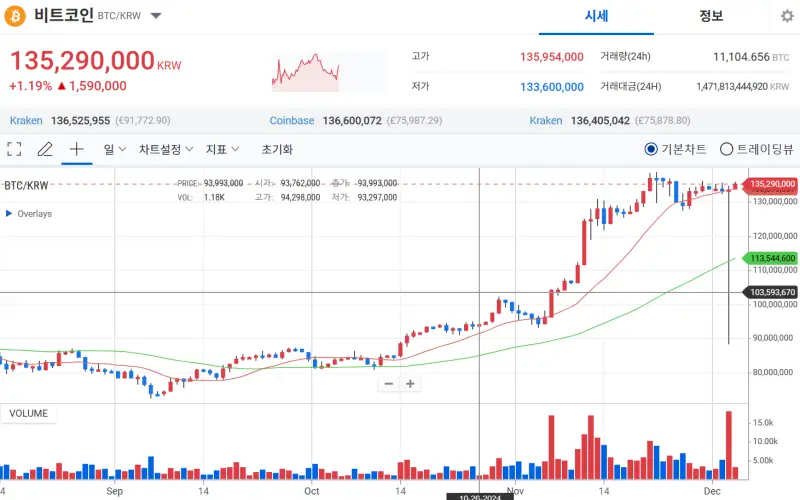Click the 103,593,670 crosshair price label
This screenshot has height=500, width=800.
(x=772, y=292)
